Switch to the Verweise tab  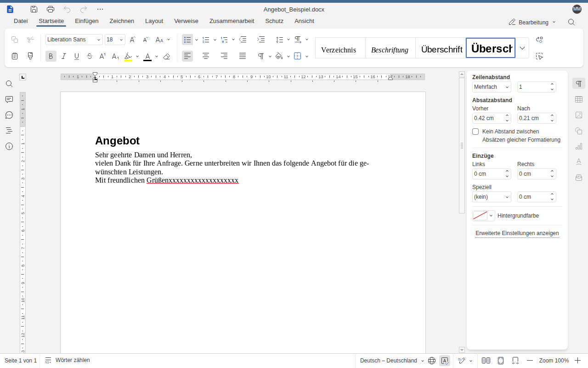tap(186, 21)
